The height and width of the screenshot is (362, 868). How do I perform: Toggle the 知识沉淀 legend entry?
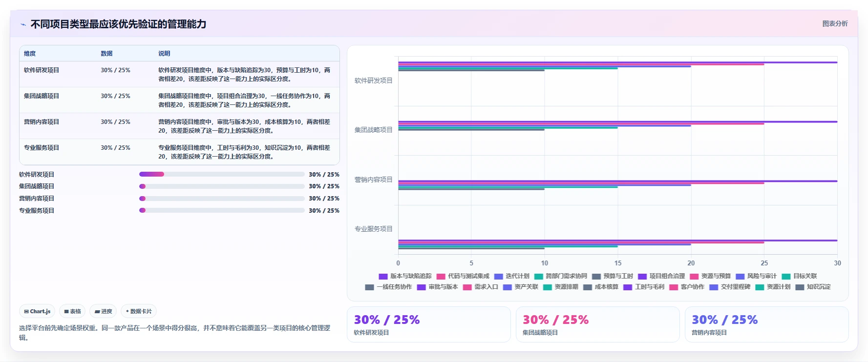coord(813,287)
